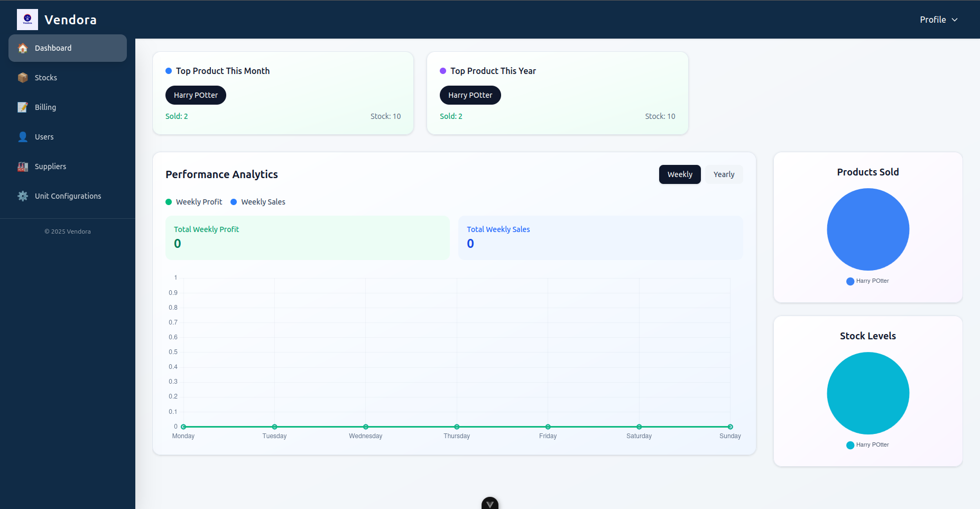The image size is (980, 509).
Task: Click the Vendora logo icon
Action: coord(27,20)
